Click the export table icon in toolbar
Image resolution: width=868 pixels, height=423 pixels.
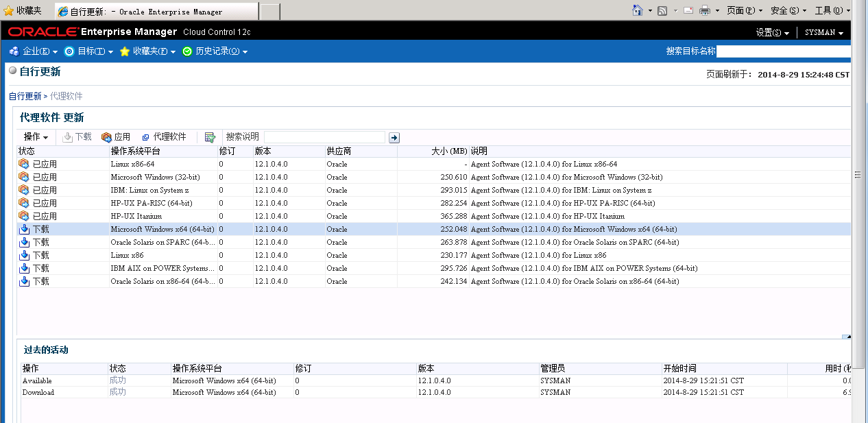pyautogui.click(x=210, y=138)
